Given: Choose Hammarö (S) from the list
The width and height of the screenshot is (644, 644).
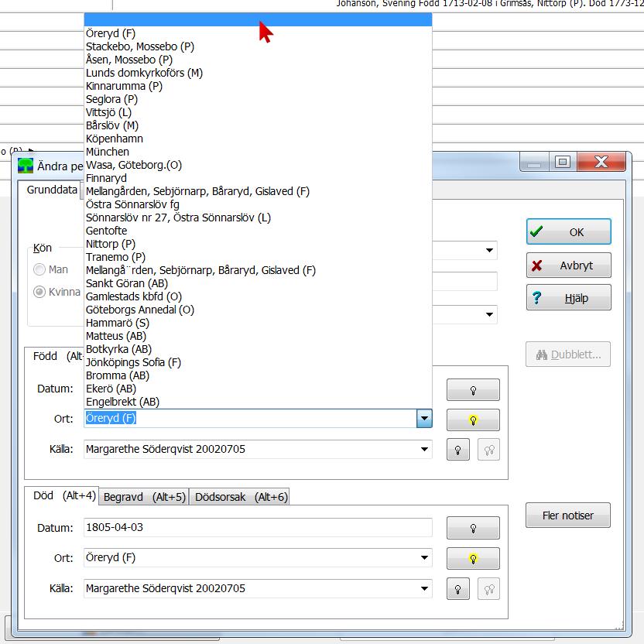Looking at the screenshot, I should (x=258, y=323).
